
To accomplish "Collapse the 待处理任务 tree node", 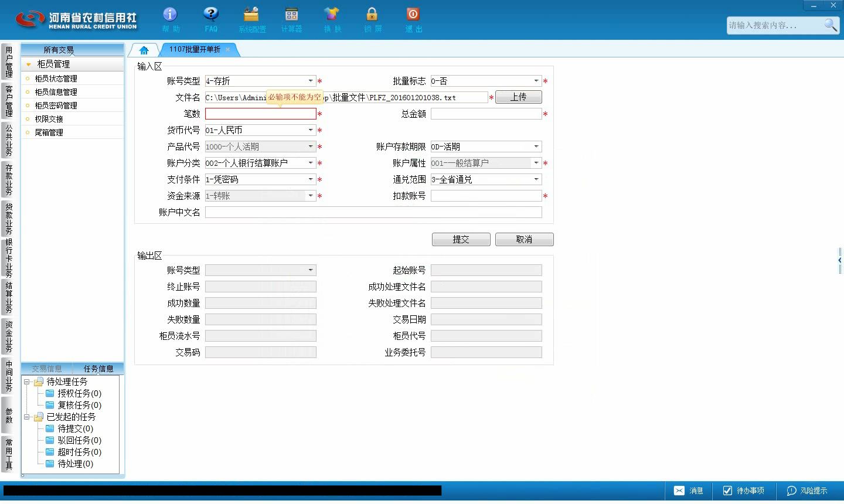I will point(26,382).
